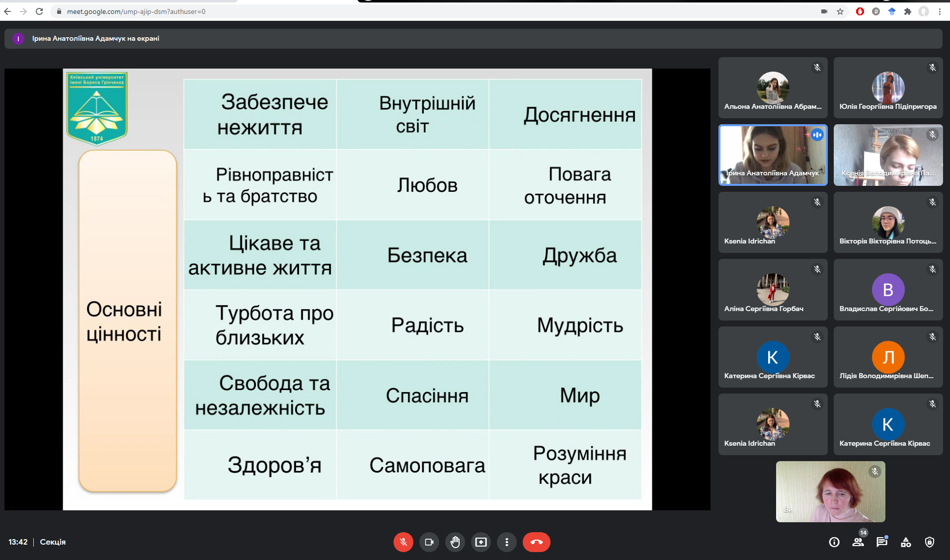Unmute the microphone in the call controls

tap(403, 542)
